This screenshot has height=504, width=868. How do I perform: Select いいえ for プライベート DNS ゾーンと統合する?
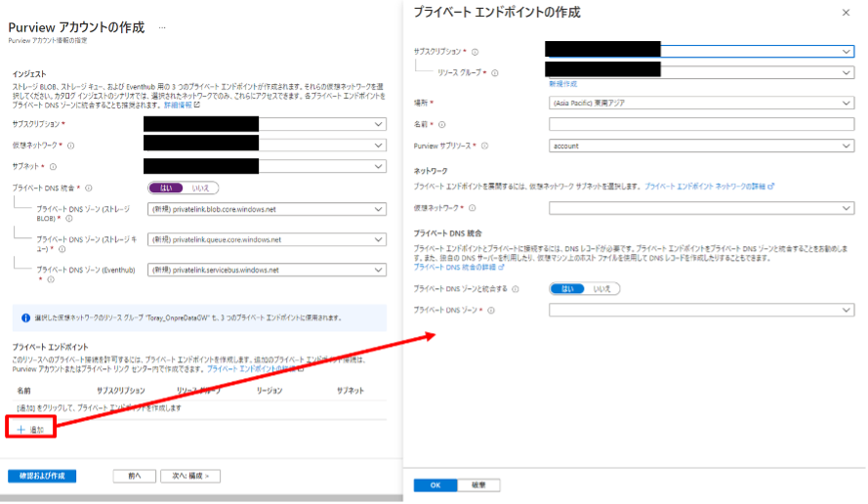pyautogui.click(x=601, y=289)
